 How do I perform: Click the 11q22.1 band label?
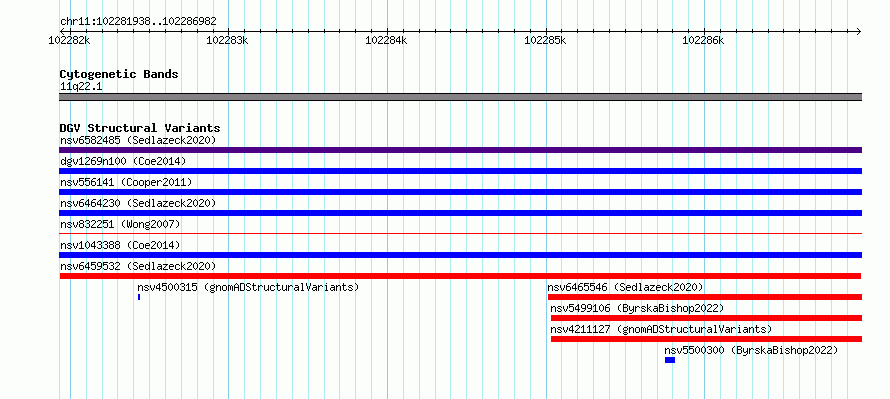[x=81, y=87]
